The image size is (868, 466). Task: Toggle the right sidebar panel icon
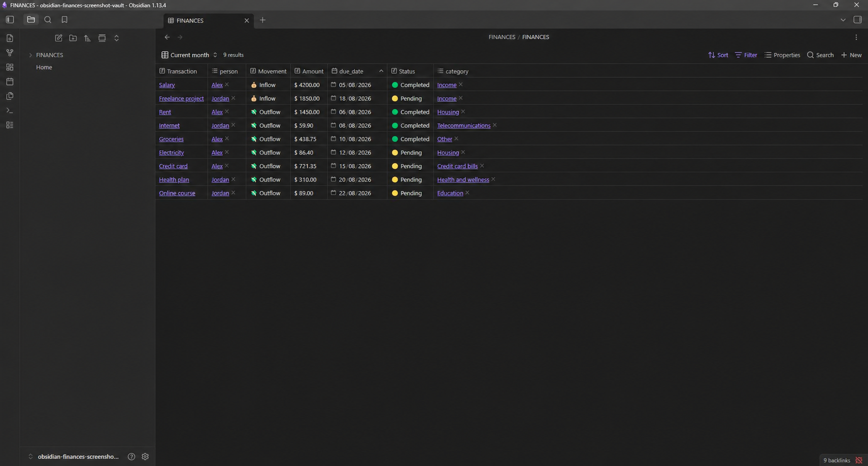857,20
